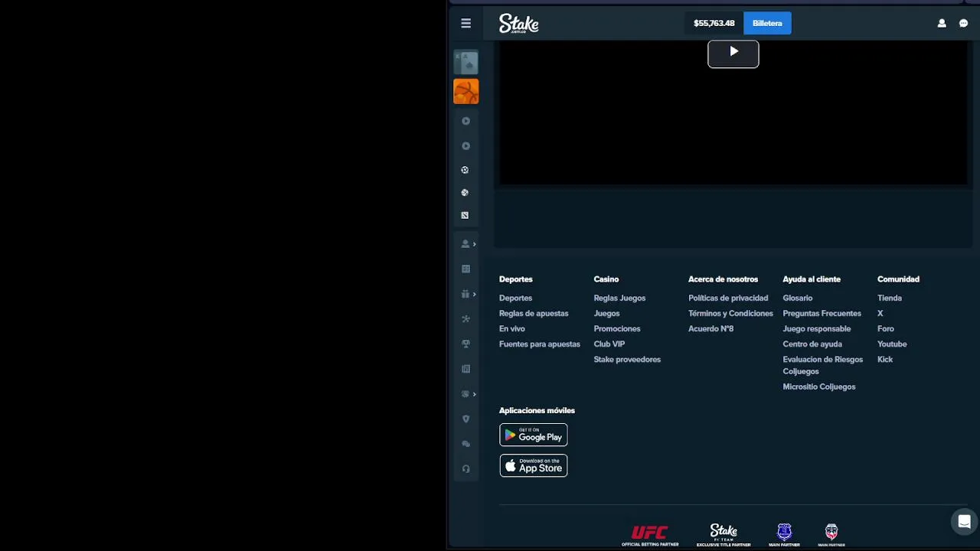The image size is (980, 551).
Task: Click the Casino footer heading
Action: point(606,279)
